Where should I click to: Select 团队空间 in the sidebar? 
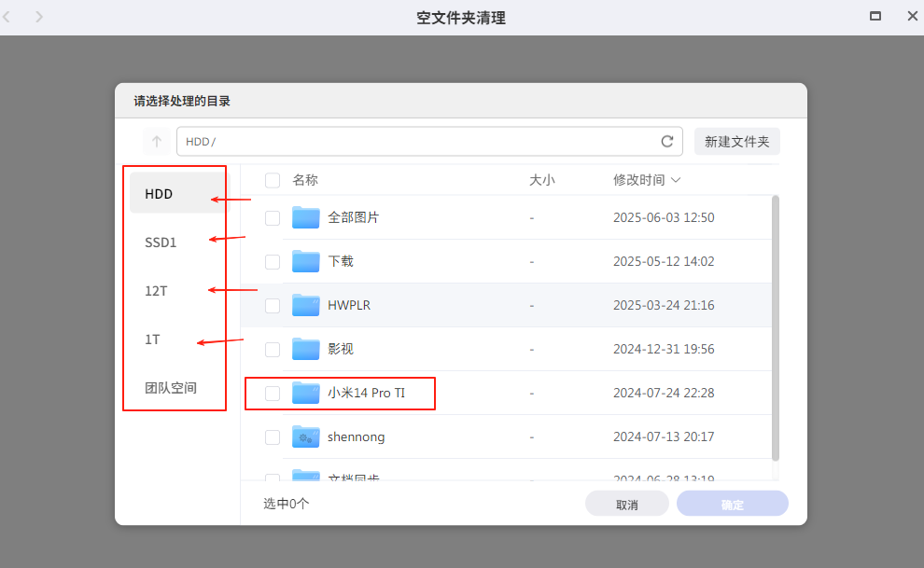[171, 388]
